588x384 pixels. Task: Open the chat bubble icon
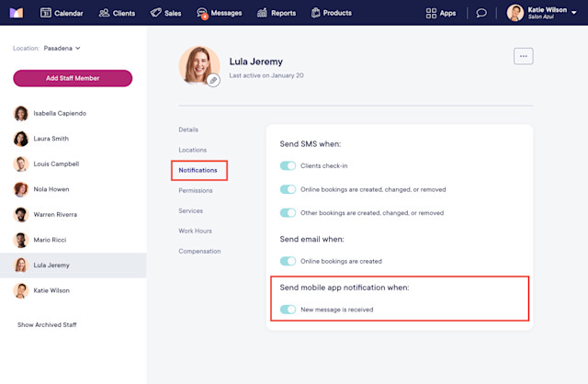[x=481, y=13]
